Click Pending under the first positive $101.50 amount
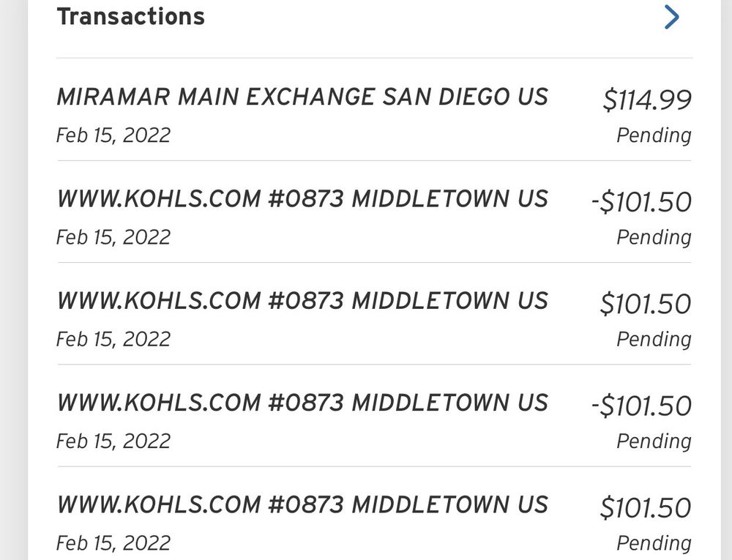 654,339
